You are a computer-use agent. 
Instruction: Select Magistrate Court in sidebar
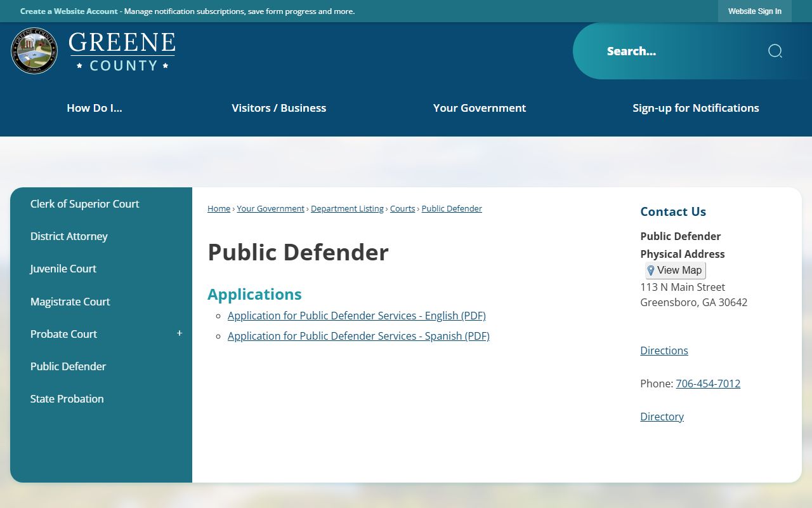click(70, 302)
